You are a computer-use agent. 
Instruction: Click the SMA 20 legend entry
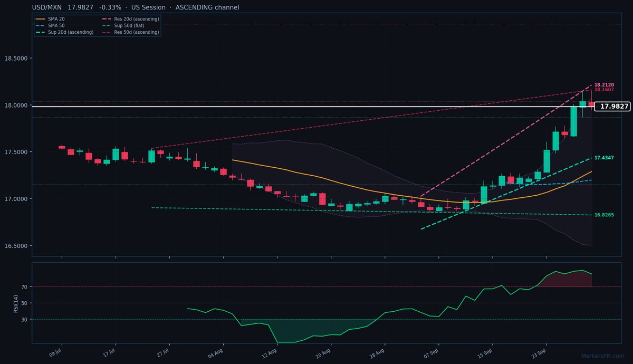tap(50, 19)
